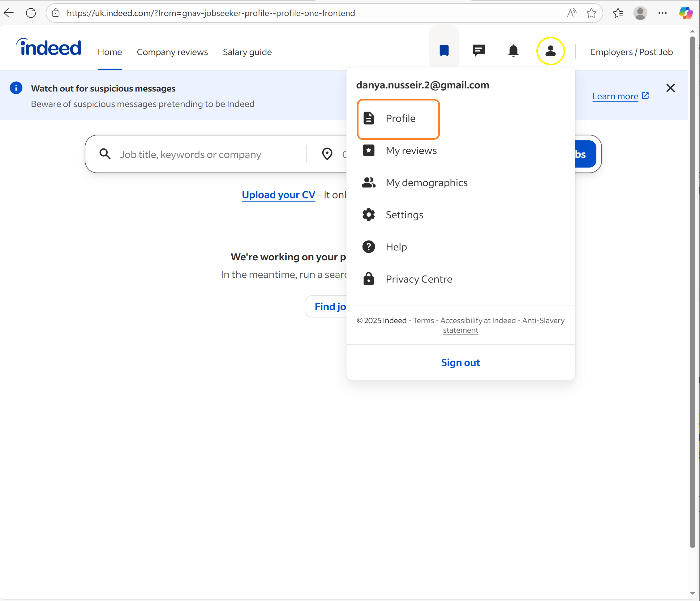The width and height of the screenshot is (700, 601).
Task: Select Help from account menu
Action: point(461,247)
